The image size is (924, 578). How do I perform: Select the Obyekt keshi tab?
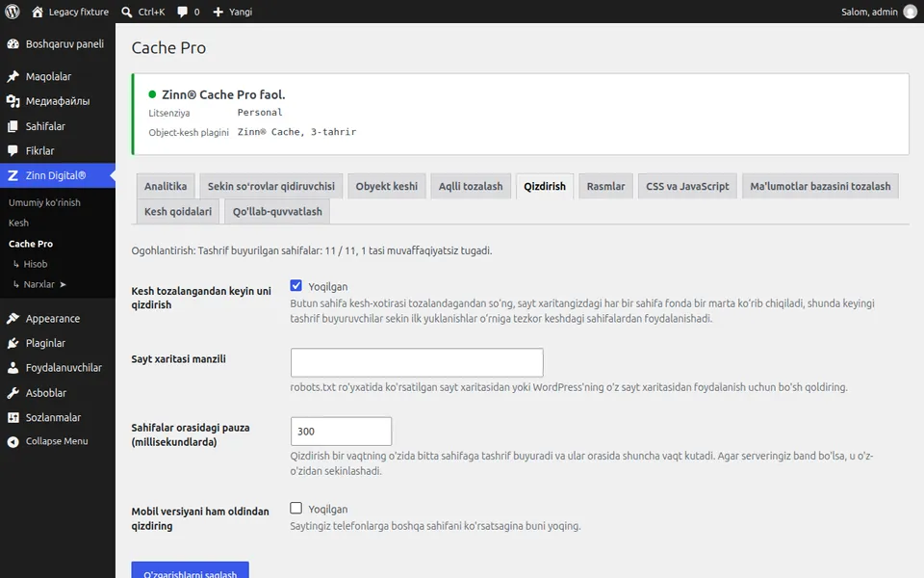pos(387,186)
